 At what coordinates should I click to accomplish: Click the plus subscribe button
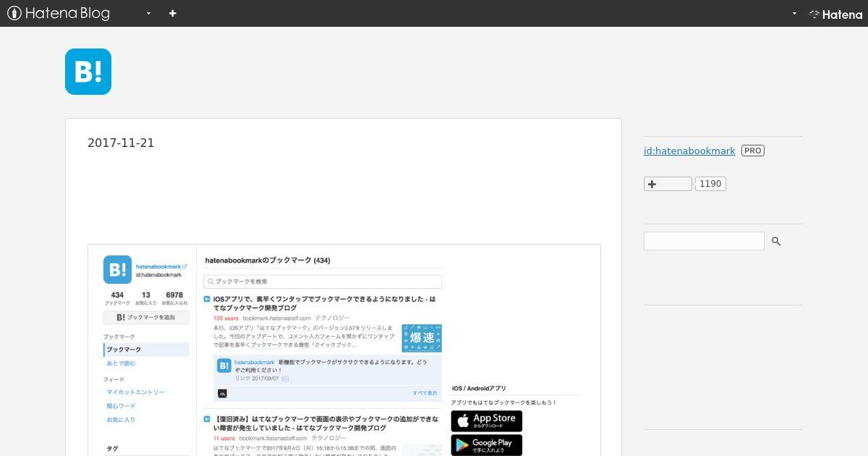(x=668, y=184)
